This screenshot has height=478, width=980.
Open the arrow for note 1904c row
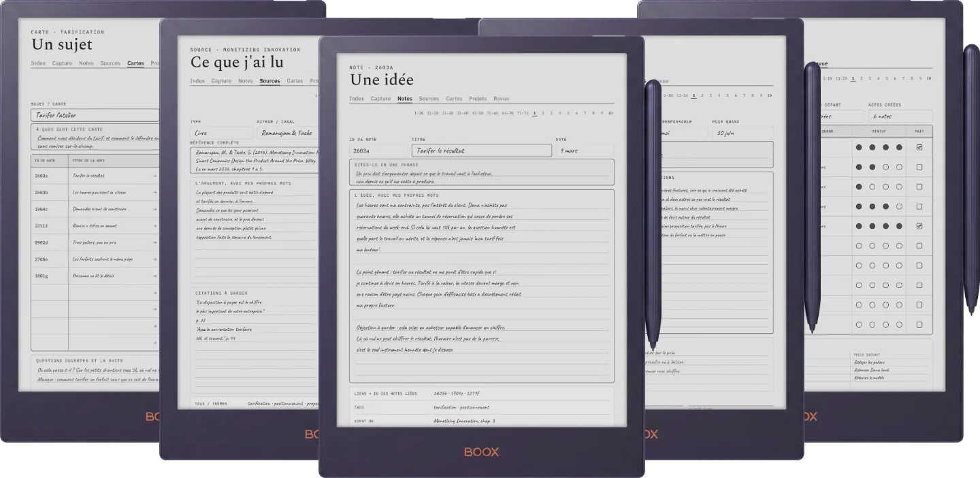[x=155, y=209]
